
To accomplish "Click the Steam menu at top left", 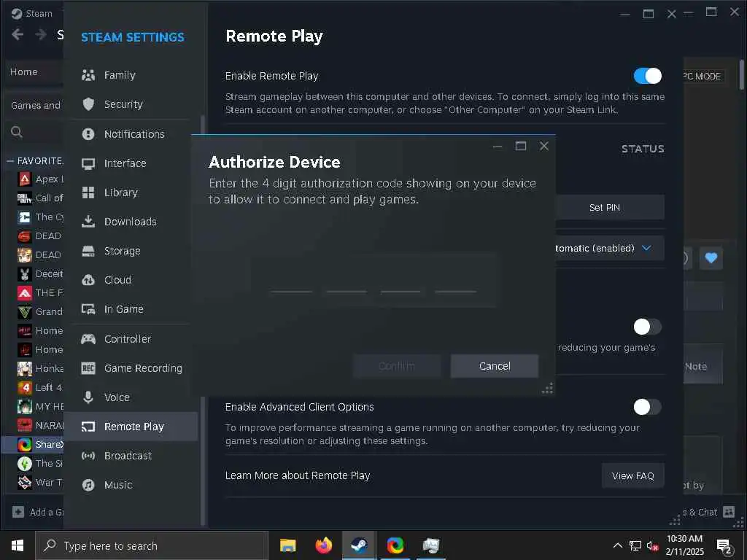I will point(32,13).
